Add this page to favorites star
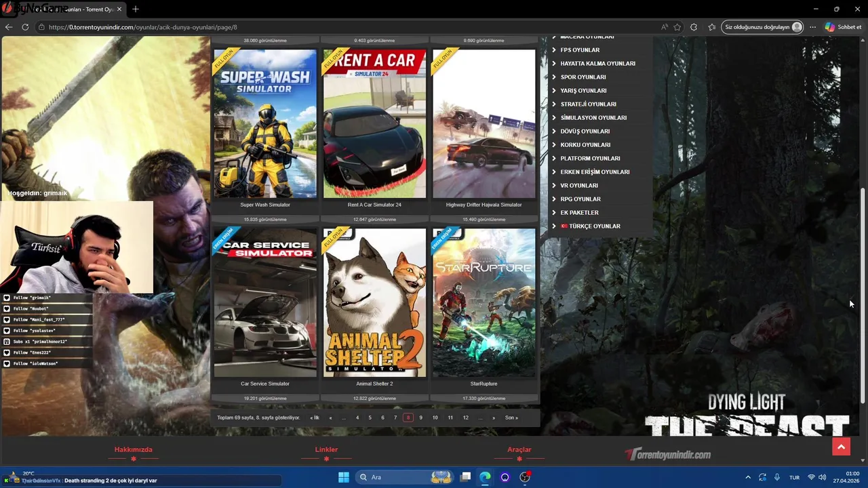This screenshot has height=488, width=868. pos(677,27)
